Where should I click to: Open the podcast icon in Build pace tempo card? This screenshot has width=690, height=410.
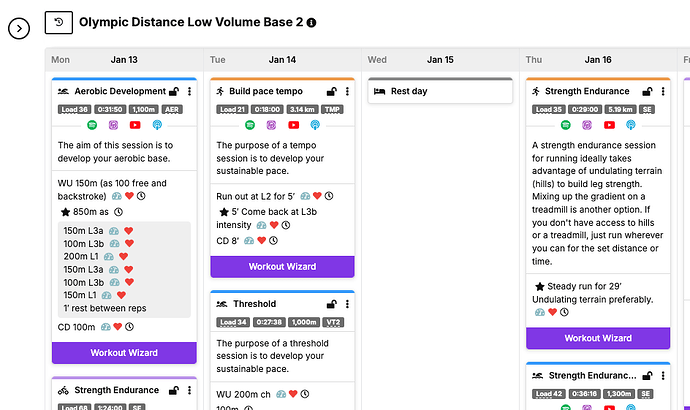click(x=315, y=125)
